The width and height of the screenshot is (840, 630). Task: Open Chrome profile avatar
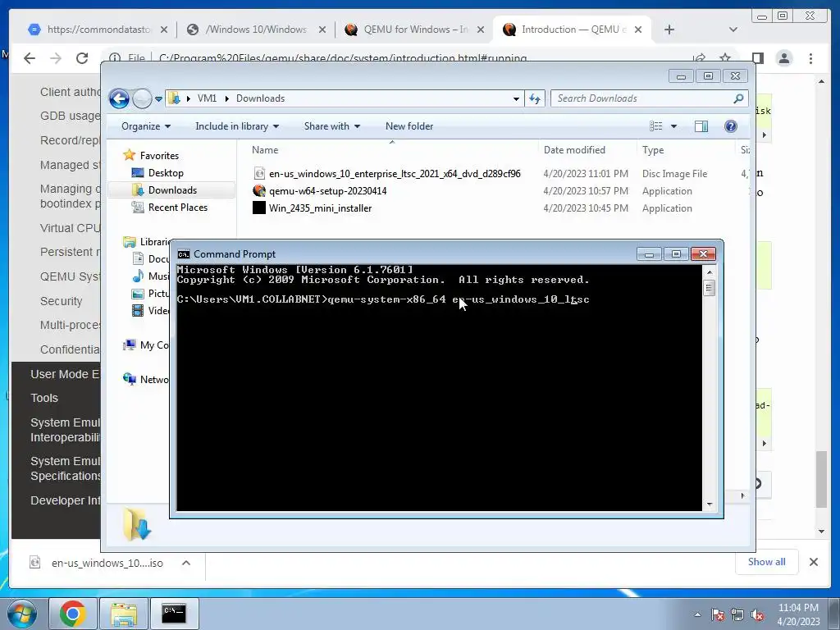tap(784, 58)
